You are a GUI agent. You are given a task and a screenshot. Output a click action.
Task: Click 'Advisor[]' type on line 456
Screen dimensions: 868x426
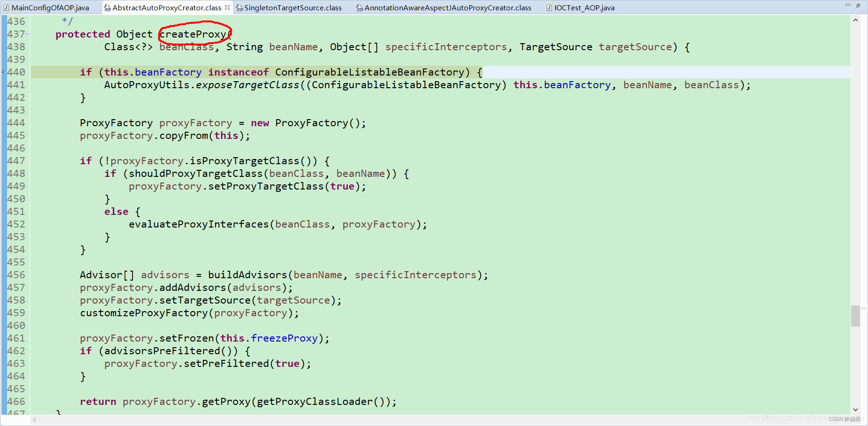pos(107,275)
